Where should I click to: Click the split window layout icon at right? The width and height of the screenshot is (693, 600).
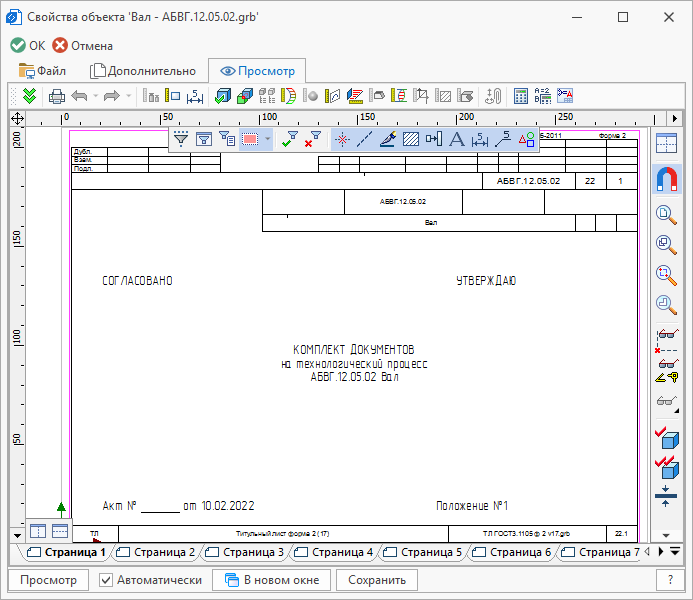point(666,143)
